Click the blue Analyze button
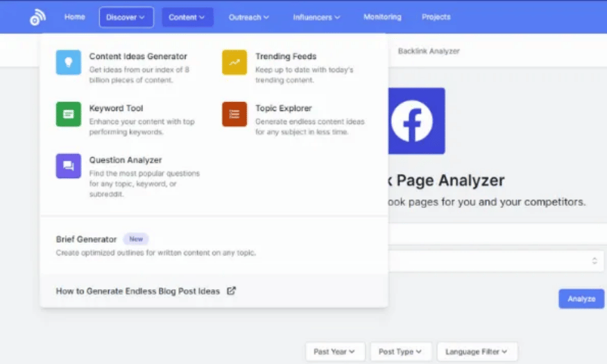 [x=581, y=299]
